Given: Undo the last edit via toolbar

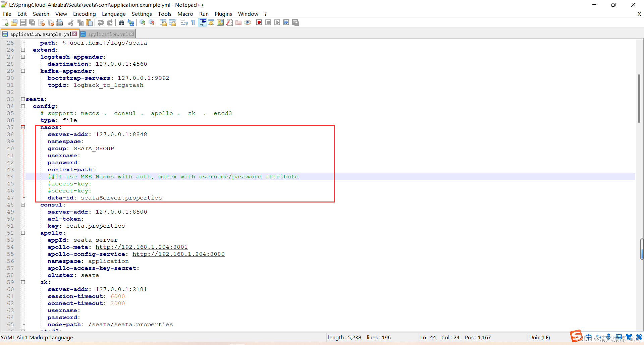Looking at the screenshot, I should (101, 22).
